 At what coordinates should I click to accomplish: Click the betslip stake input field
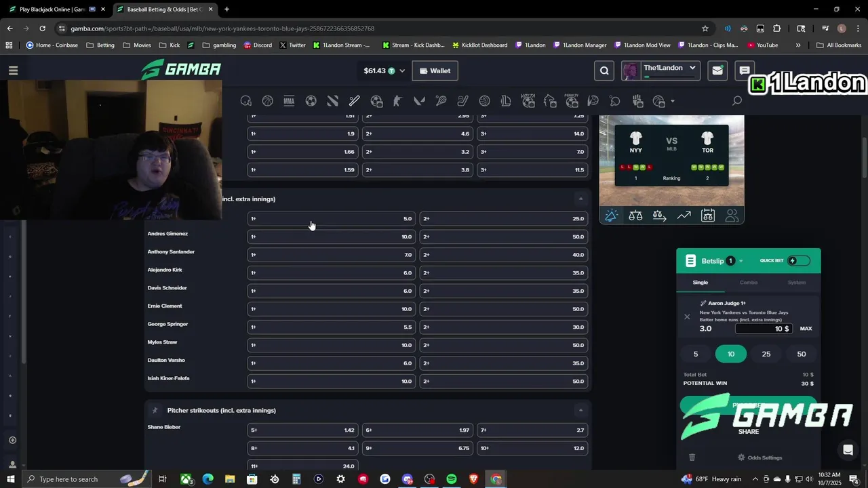(x=764, y=329)
